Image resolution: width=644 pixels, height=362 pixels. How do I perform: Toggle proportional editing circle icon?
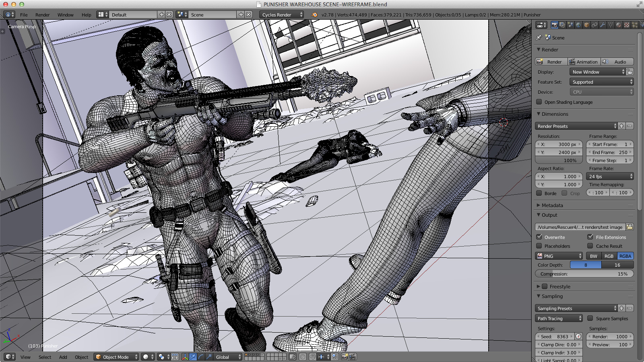(x=303, y=357)
